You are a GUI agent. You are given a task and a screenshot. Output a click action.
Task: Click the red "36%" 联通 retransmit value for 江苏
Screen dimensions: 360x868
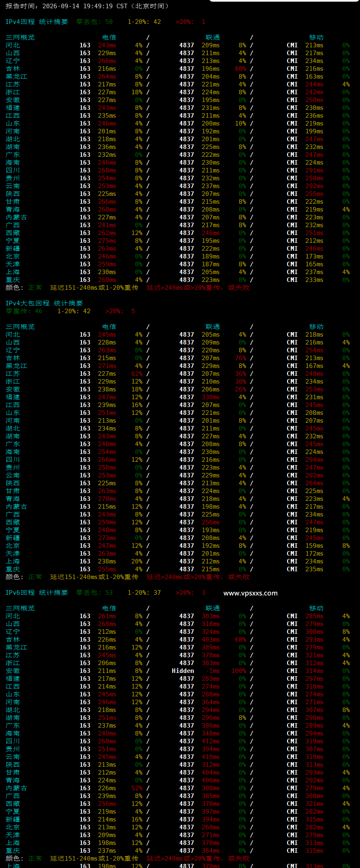tap(241, 374)
